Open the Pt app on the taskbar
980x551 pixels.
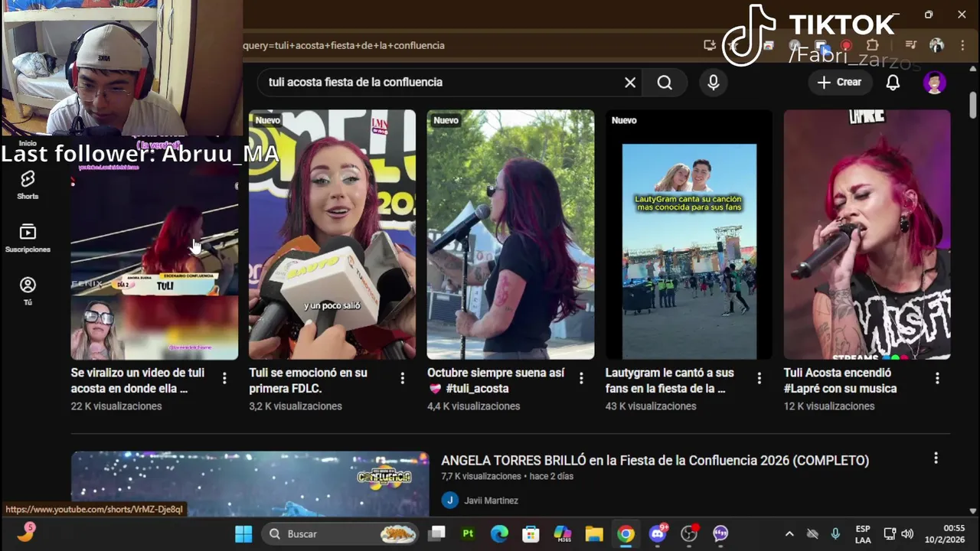[468, 533]
